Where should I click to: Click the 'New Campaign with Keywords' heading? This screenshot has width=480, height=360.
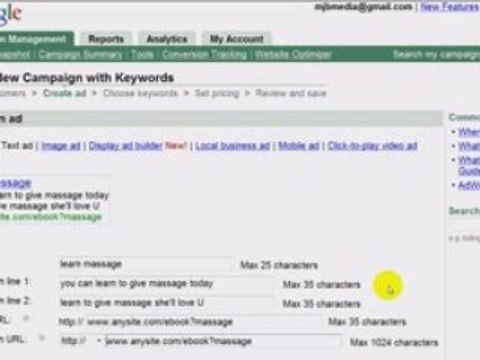[87, 78]
